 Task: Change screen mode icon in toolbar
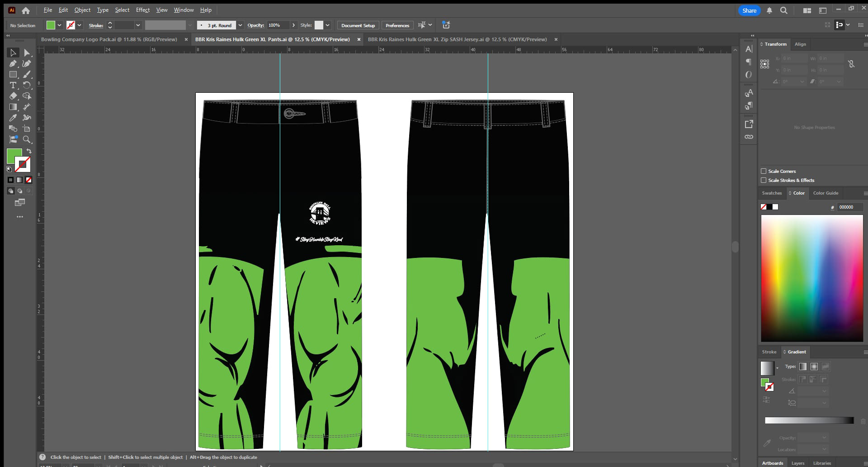[x=20, y=202]
